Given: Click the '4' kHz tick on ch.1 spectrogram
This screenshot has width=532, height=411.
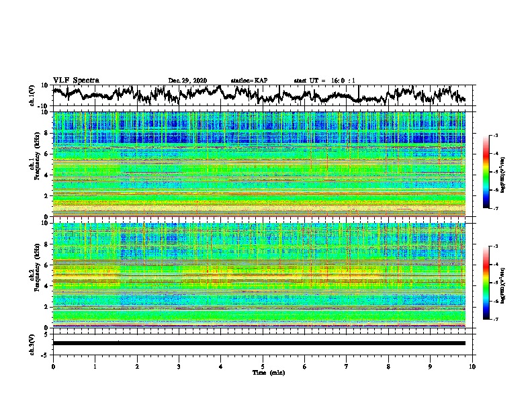Looking at the screenshot, I should (x=47, y=175).
